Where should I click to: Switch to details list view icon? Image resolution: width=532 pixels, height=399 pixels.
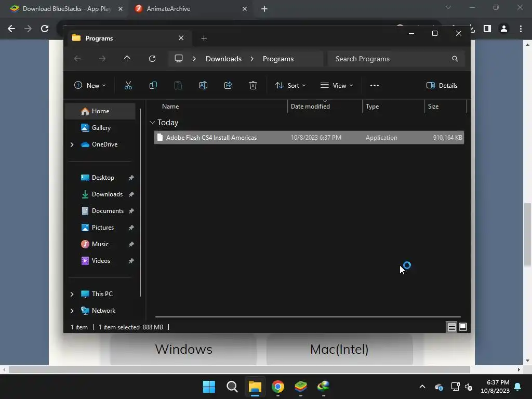[x=451, y=327]
